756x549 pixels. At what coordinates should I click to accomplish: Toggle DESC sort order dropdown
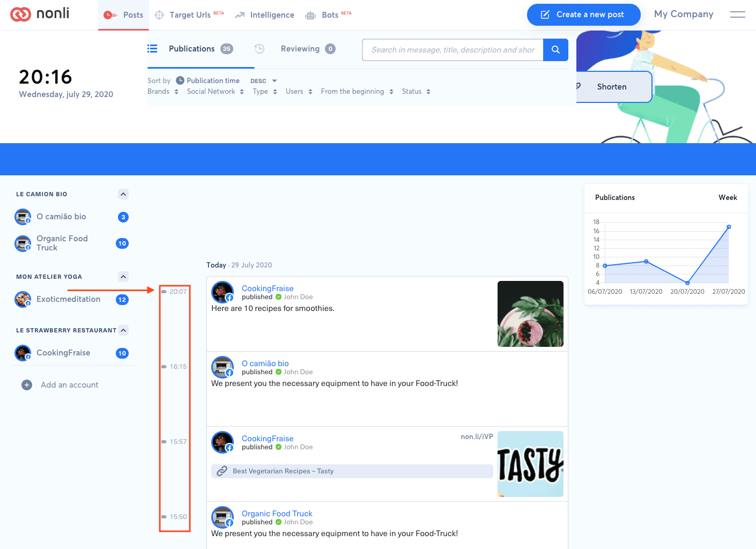coord(264,81)
